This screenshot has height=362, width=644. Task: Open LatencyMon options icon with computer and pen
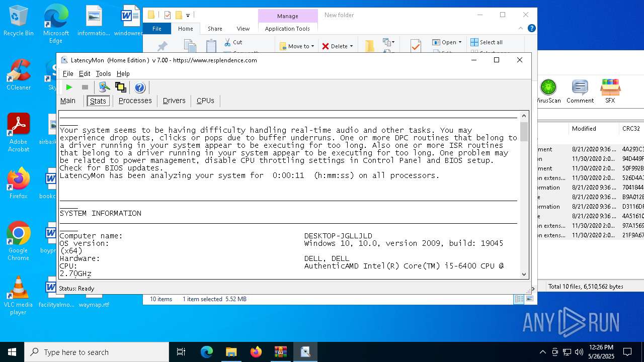(104, 87)
